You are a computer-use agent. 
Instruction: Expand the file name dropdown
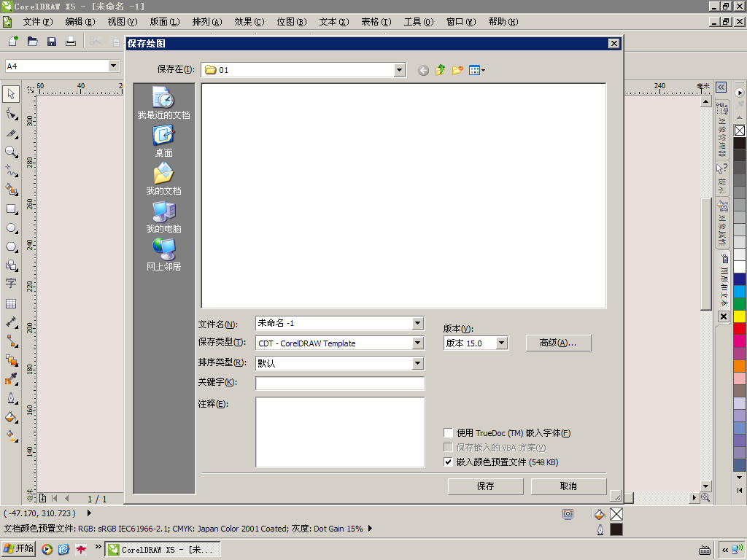pyautogui.click(x=418, y=323)
